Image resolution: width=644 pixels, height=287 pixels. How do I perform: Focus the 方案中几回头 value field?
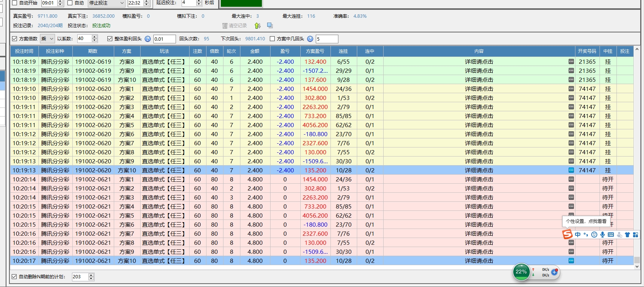point(327,39)
